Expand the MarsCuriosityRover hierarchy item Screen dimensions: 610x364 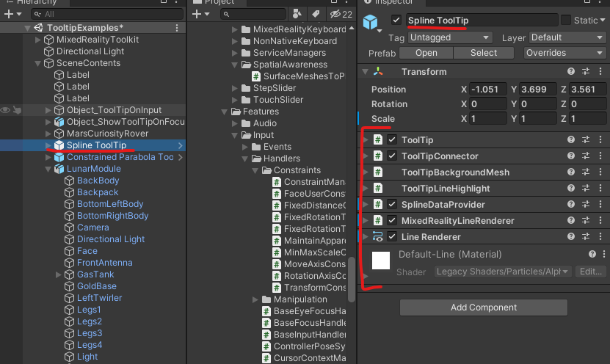click(x=48, y=134)
